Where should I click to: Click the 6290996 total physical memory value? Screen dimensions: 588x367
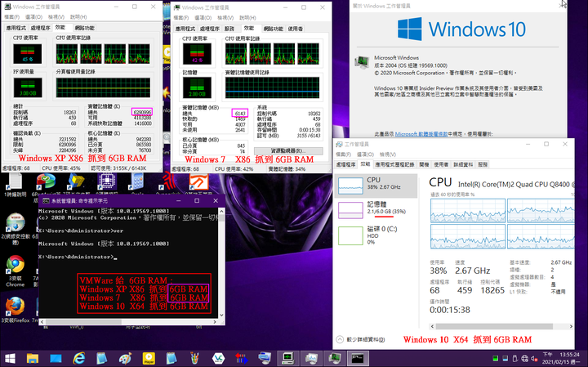142,112
